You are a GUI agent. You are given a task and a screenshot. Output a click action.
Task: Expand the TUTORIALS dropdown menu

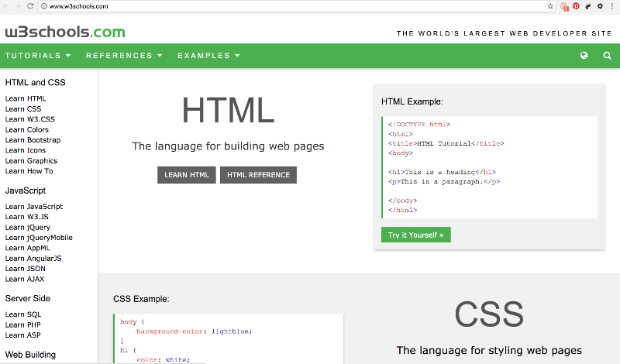tap(38, 56)
